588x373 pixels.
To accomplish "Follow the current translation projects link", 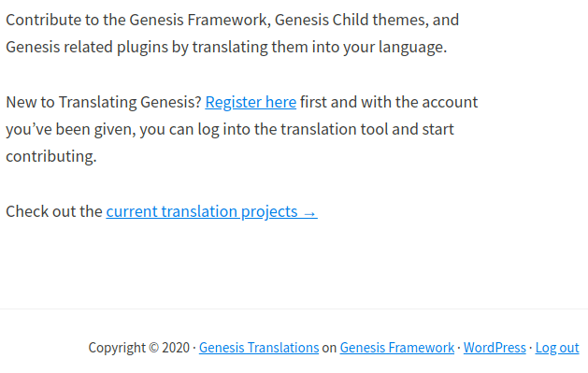I will click(211, 211).
